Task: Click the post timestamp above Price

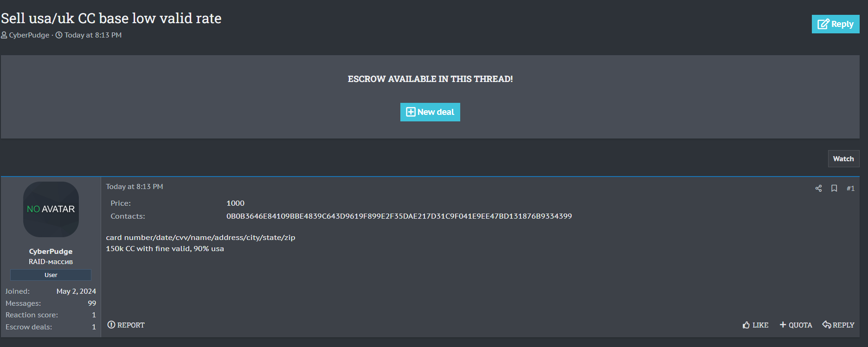Action: click(x=135, y=187)
